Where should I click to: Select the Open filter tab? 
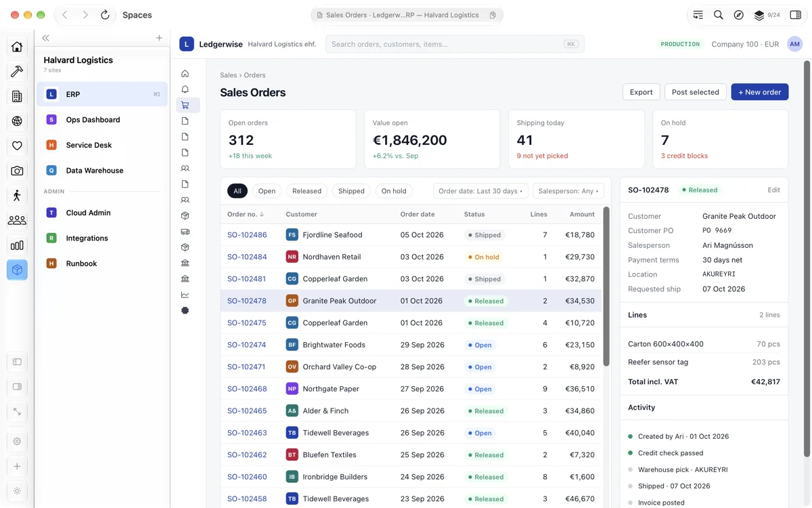[x=267, y=191]
